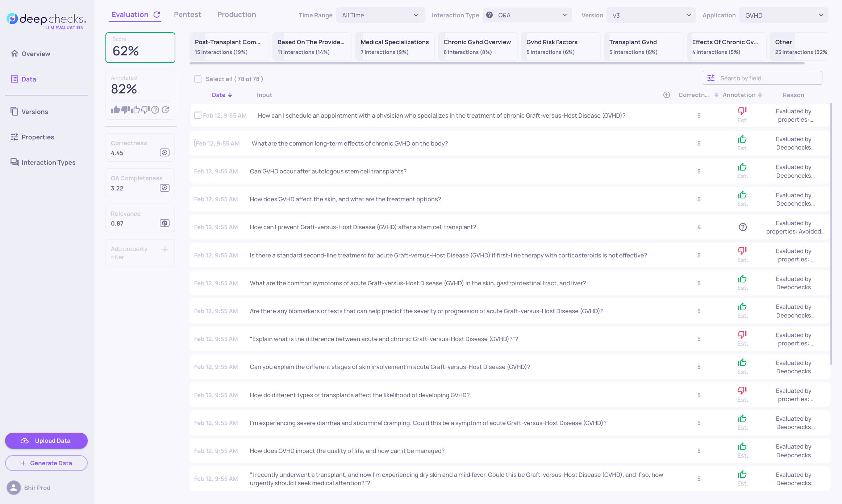Switch to the Pentest tab
This screenshot has width=842, height=504.
point(187,14)
